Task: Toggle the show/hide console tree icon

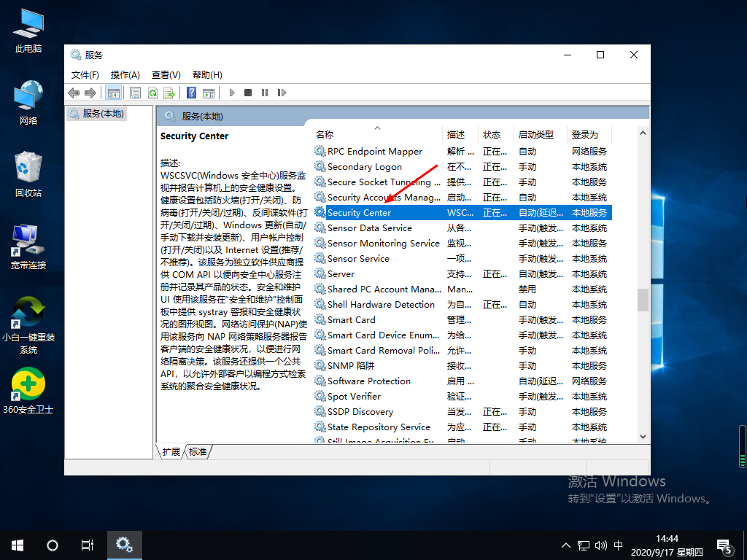Action: 113,93
